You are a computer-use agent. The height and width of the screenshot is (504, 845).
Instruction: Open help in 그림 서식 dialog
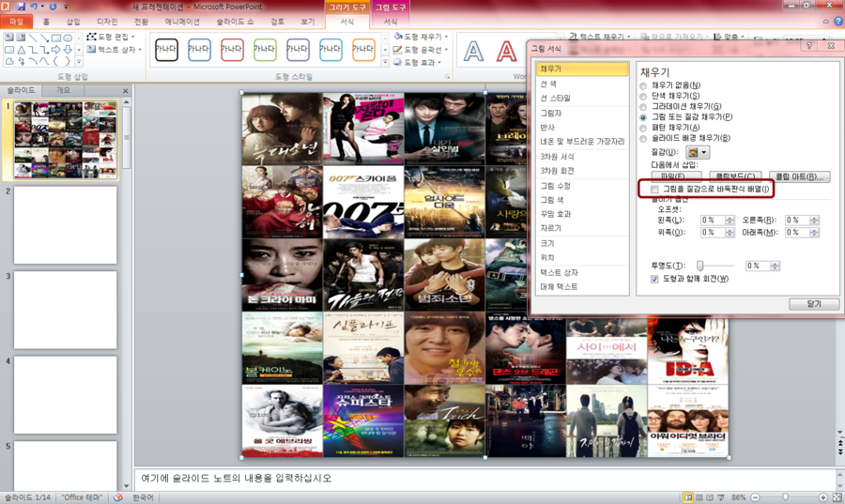tap(809, 47)
